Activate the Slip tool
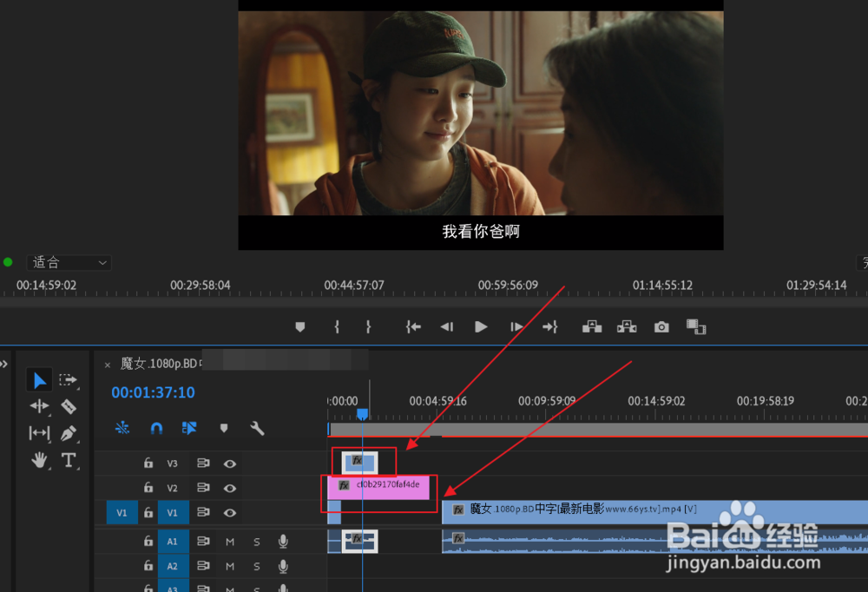Image resolution: width=868 pixels, height=592 pixels. click(x=39, y=432)
